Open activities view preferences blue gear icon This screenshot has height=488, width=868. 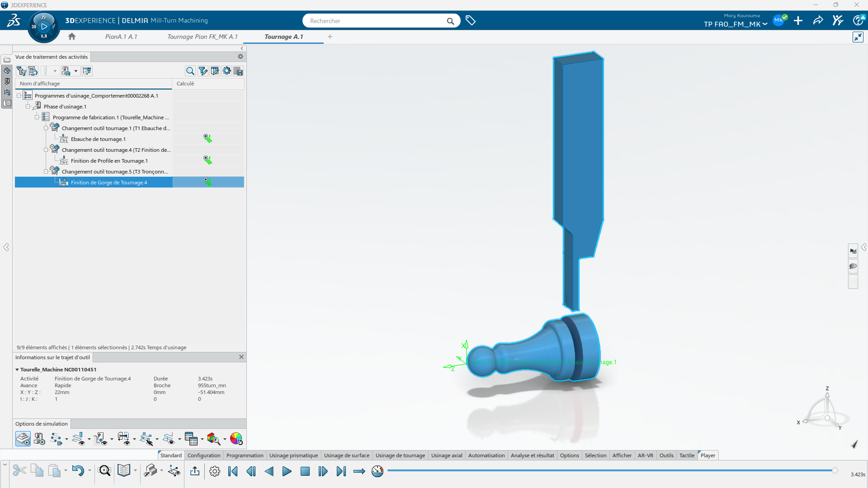tap(226, 71)
